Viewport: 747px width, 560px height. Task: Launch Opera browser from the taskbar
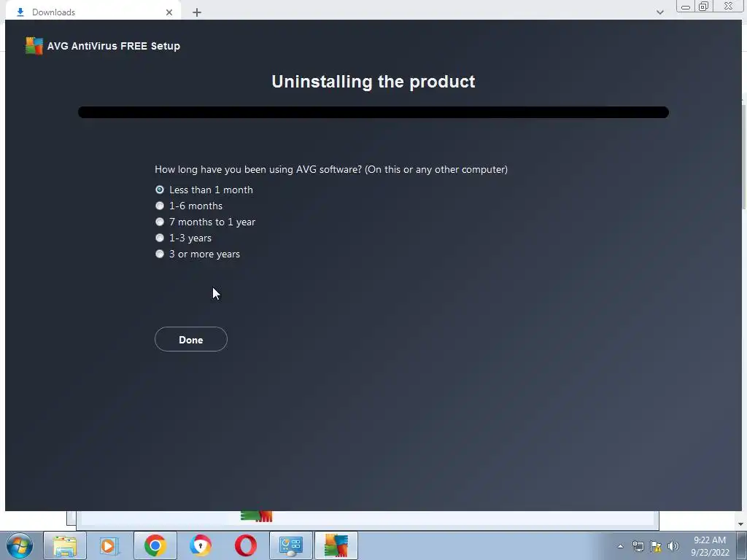point(245,545)
